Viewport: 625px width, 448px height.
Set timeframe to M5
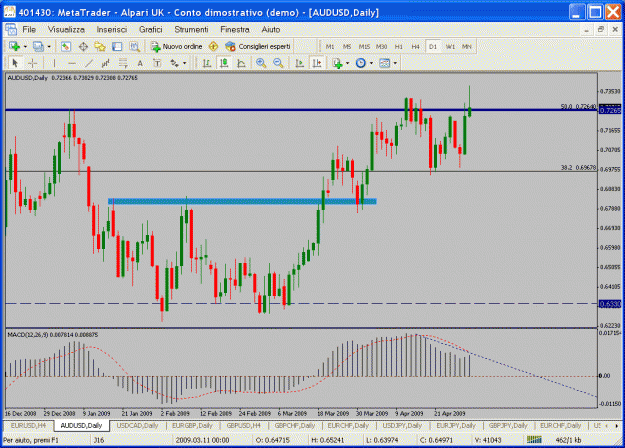coord(347,47)
